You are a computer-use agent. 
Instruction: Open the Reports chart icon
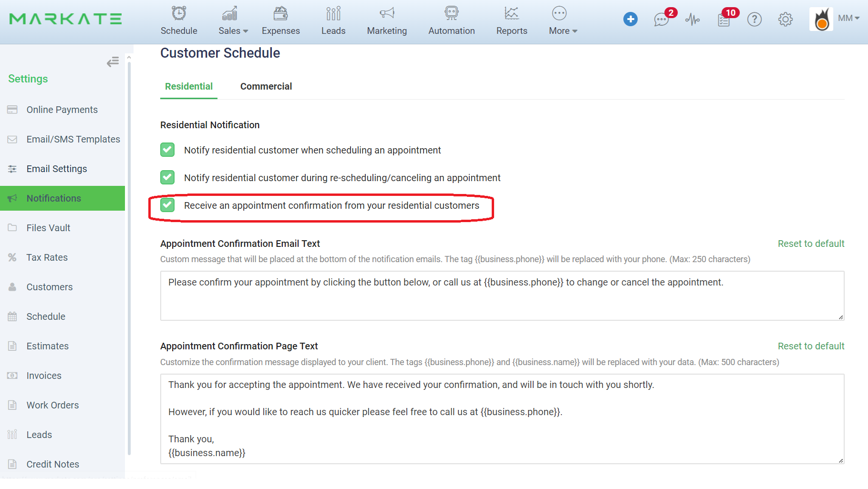click(512, 13)
